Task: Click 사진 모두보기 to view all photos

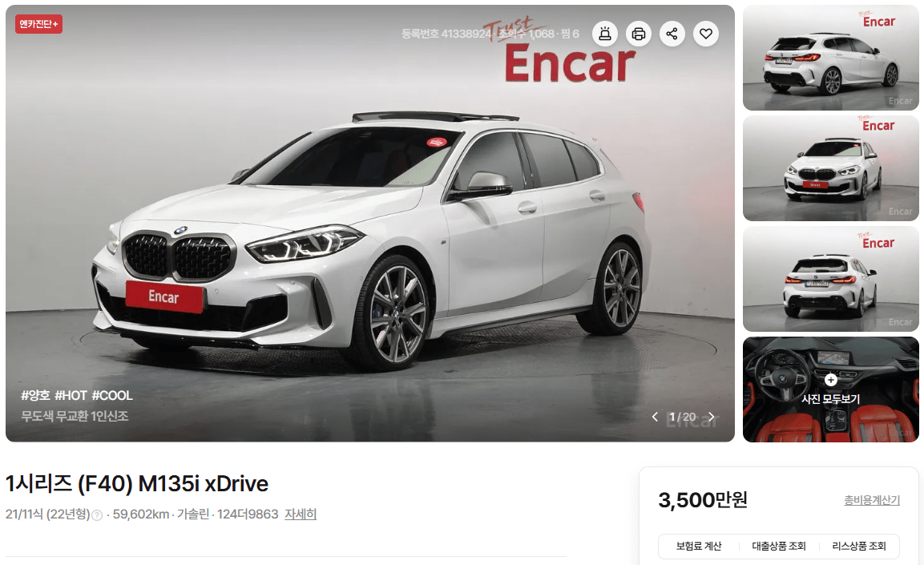Action: (x=830, y=399)
